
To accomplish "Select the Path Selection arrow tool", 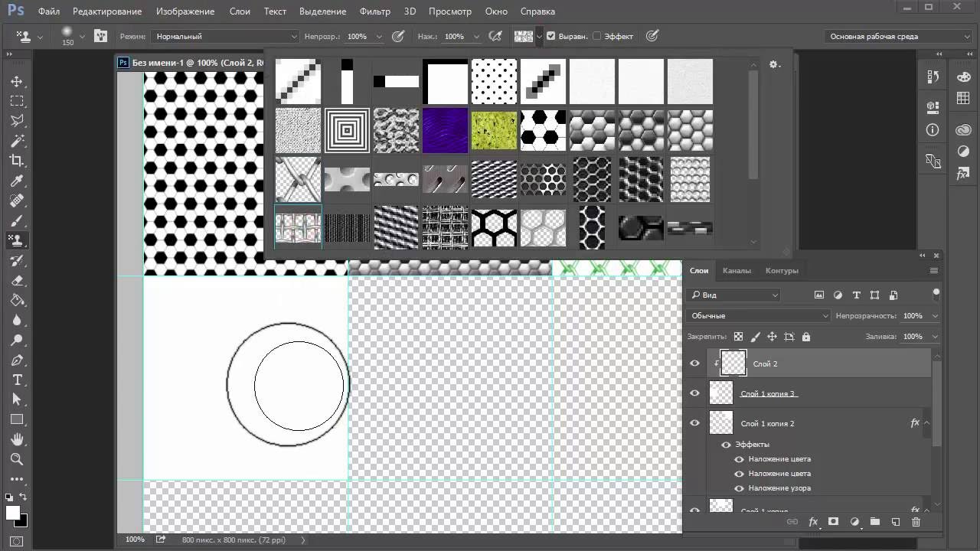I will point(17,399).
